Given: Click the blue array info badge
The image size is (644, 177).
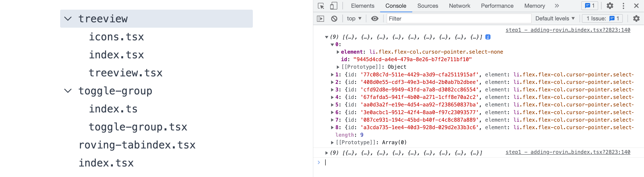Looking at the screenshot, I should point(488,37).
